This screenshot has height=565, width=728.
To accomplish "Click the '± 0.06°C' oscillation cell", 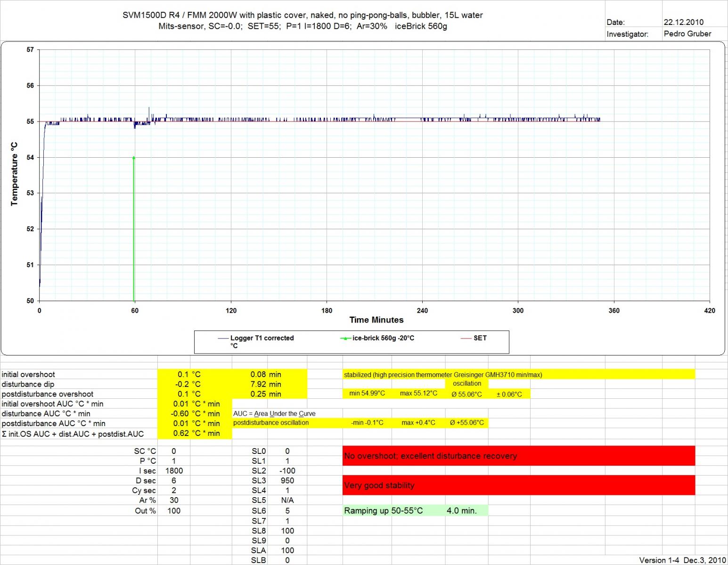I will [x=509, y=394].
